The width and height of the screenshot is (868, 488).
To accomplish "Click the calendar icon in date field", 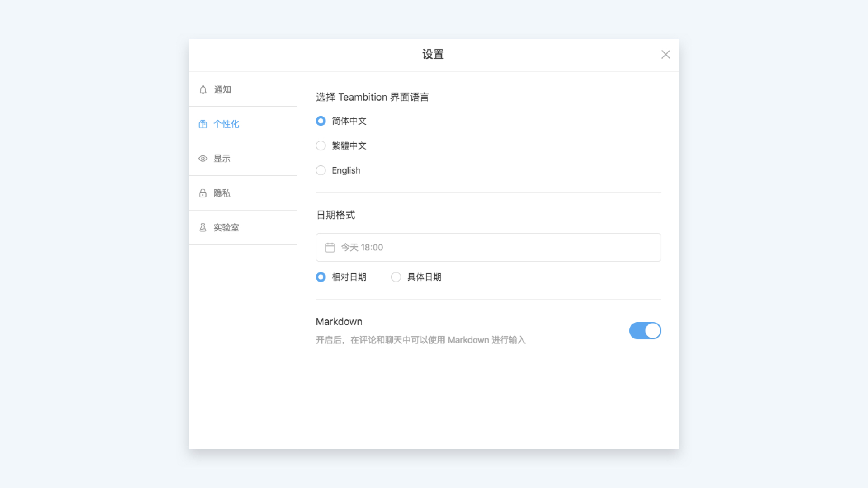I will (330, 248).
